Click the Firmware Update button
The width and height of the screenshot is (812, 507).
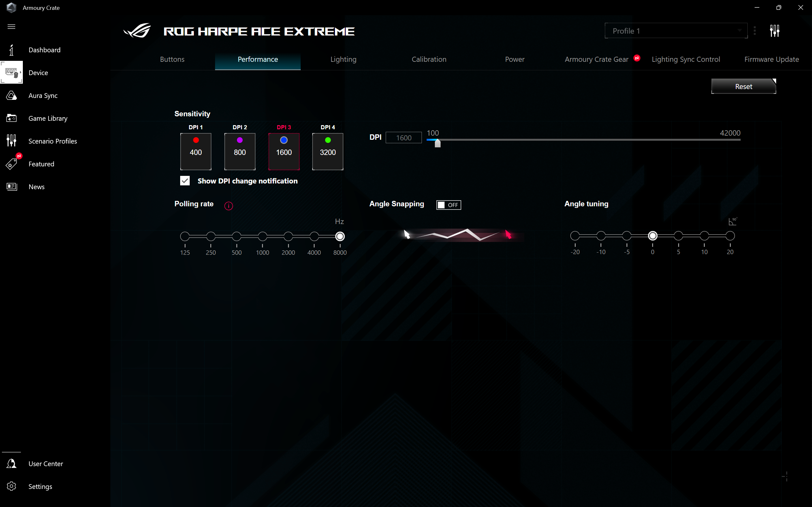pos(770,59)
